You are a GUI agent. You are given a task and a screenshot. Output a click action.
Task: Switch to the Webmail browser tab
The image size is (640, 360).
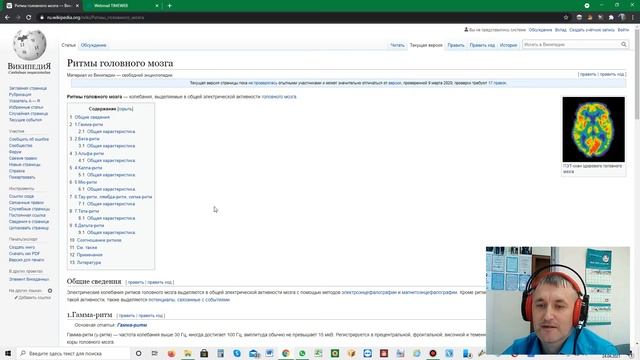[121, 6]
